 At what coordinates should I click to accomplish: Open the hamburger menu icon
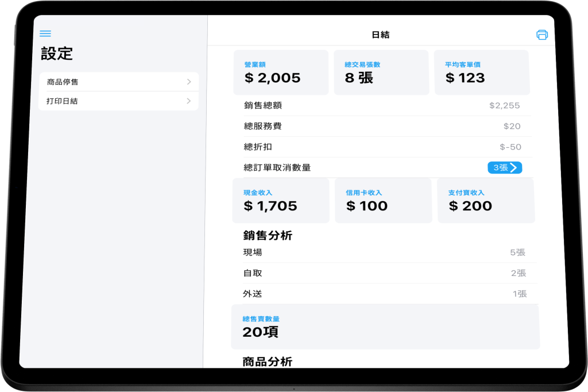point(45,34)
